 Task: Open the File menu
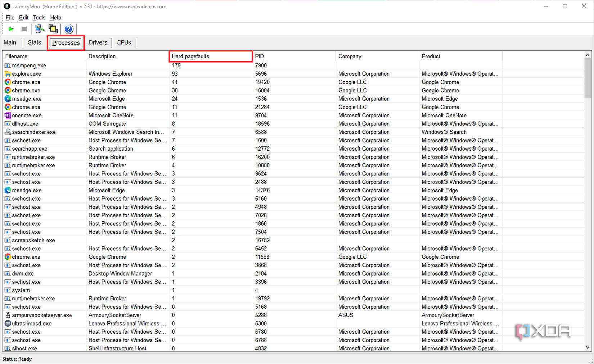coord(10,18)
